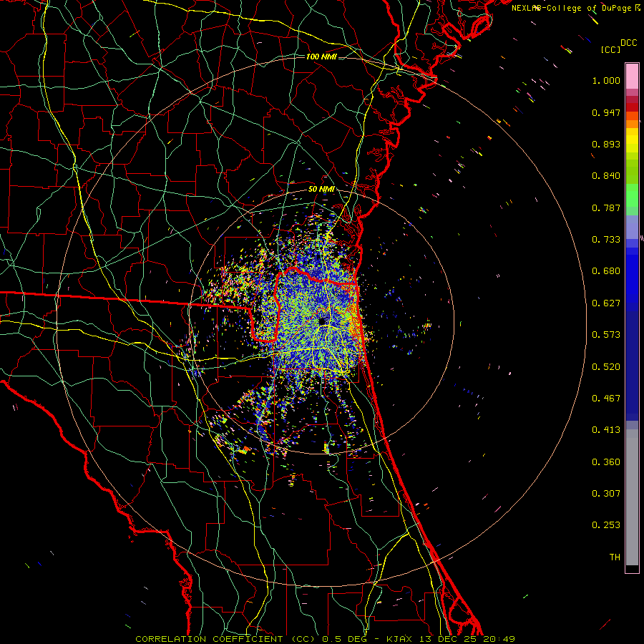Click the black radar site center dot
644x644 pixels.
click(323, 321)
